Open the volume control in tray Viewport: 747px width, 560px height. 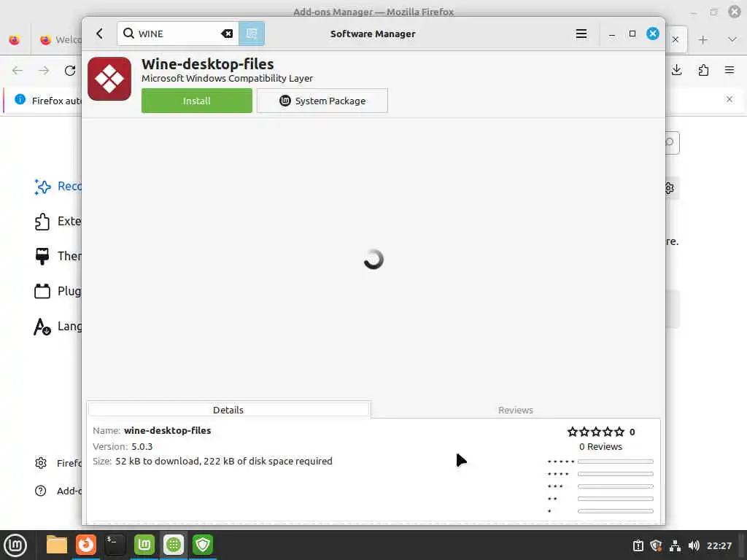[x=694, y=545]
